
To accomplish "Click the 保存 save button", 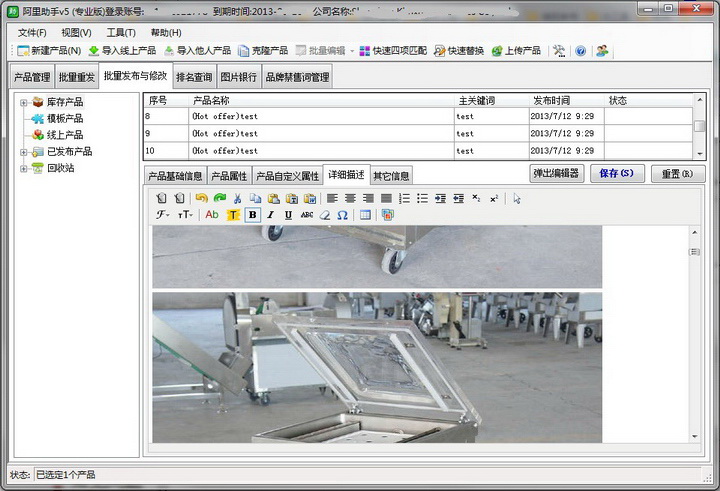I will click(616, 173).
